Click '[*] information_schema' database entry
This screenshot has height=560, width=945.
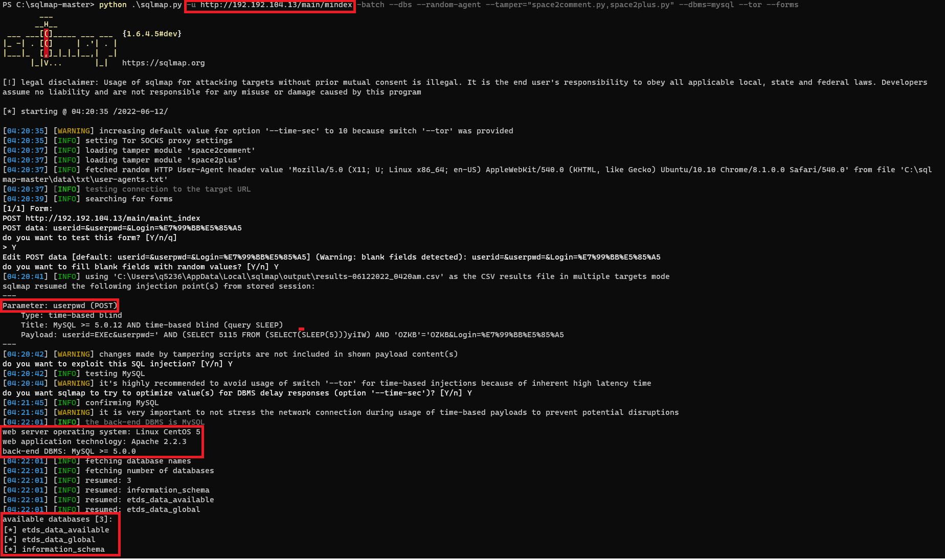coord(54,549)
